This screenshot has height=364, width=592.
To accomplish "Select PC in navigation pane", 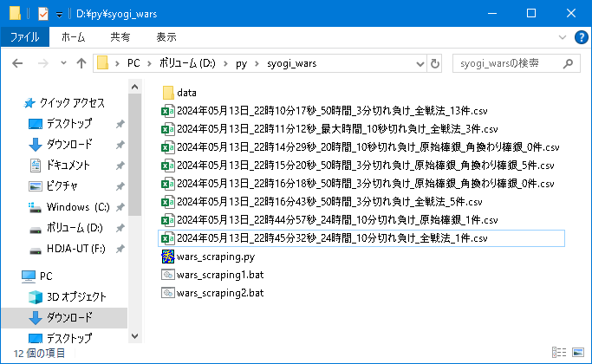I will pos(46,276).
